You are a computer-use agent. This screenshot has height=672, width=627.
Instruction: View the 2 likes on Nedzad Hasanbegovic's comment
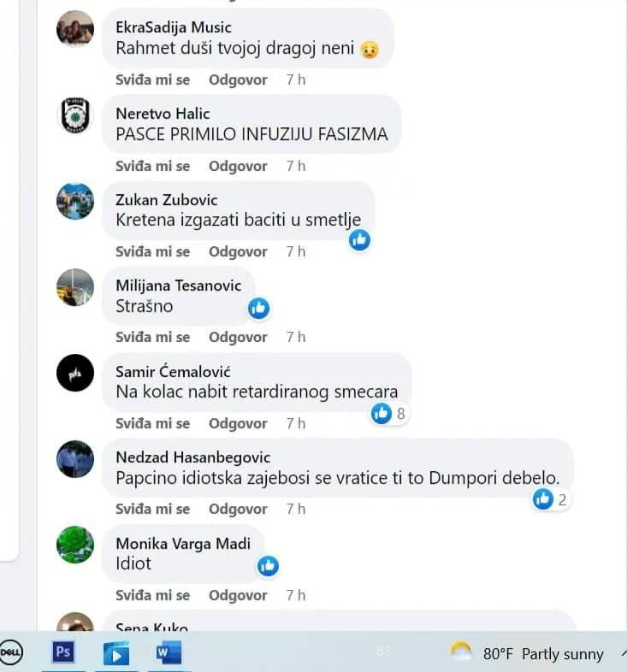click(x=551, y=499)
